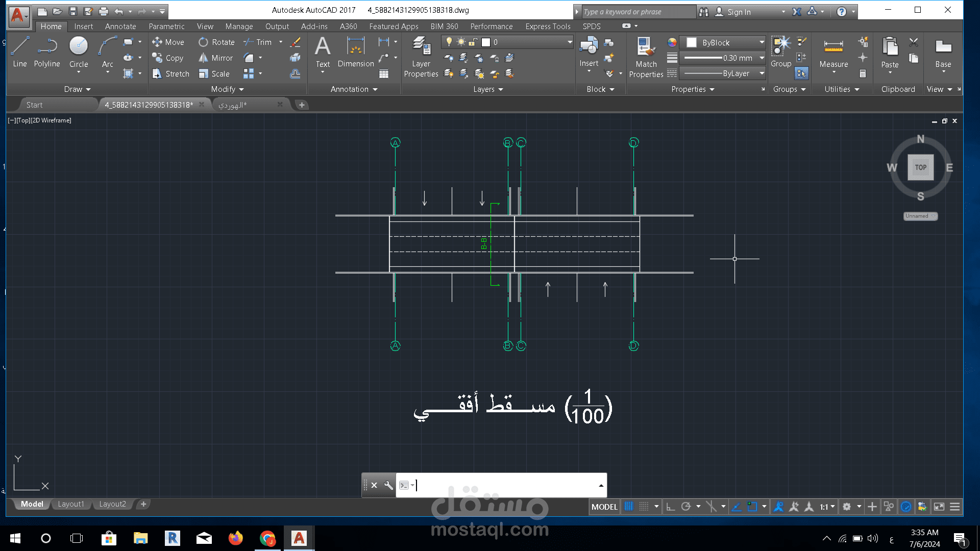Click the Customize wrench in command line
The height and width of the screenshot is (551, 980).
tap(388, 485)
